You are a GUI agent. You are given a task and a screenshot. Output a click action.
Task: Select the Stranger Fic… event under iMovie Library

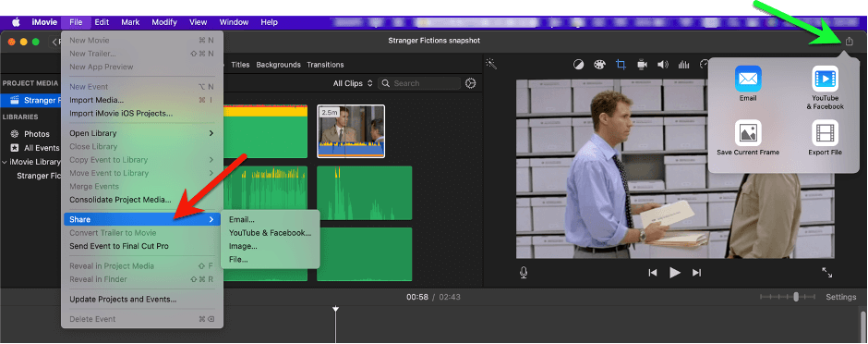[x=39, y=176]
